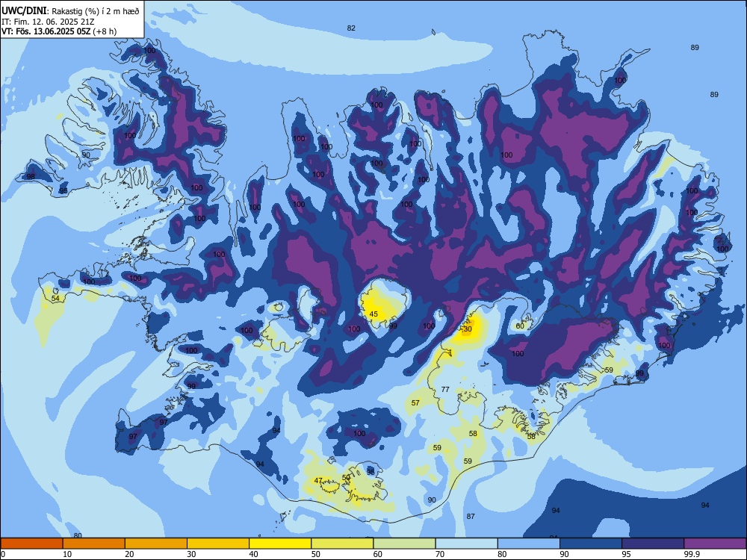
Task: Click the 60–70 pale green legend swatch
Action: click(404, 544)
